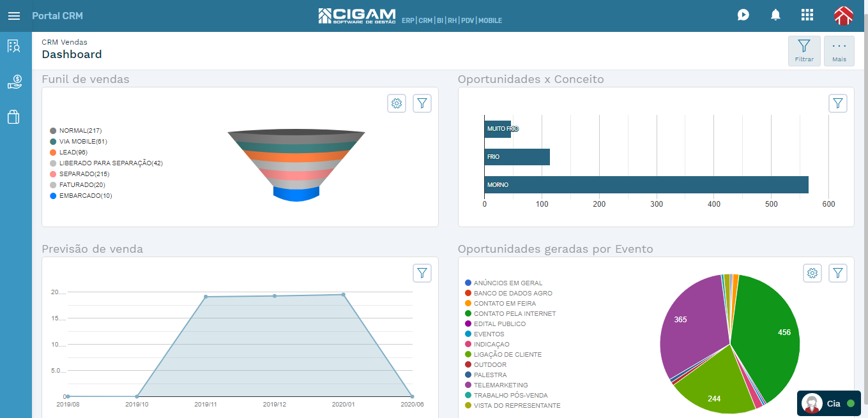
Task: Open Funil de vendas filter icon
Action: pyautogui.click(x=422, y=103)
